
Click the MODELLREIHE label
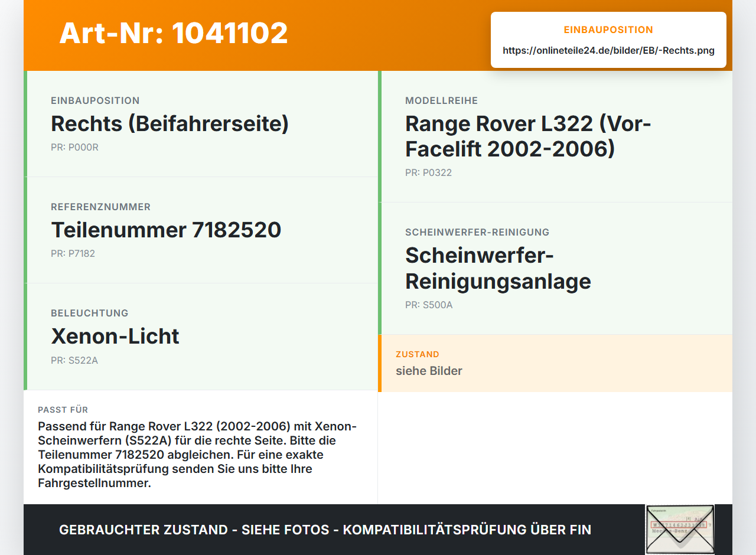[441, 100]
